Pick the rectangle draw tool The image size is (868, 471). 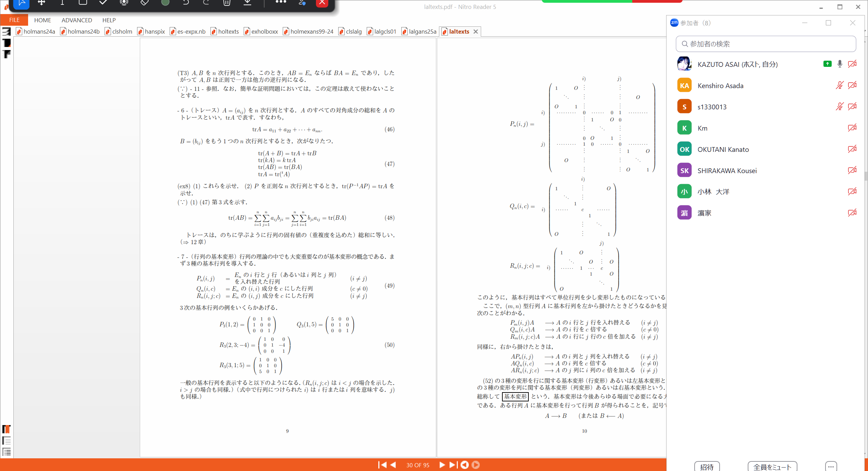click(83, 3)
